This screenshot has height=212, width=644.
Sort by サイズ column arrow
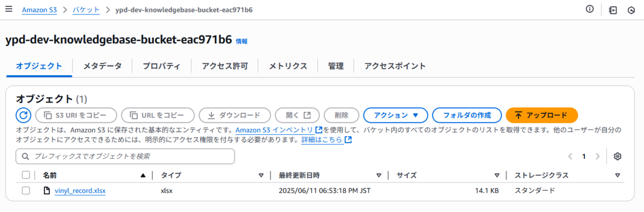497,175
